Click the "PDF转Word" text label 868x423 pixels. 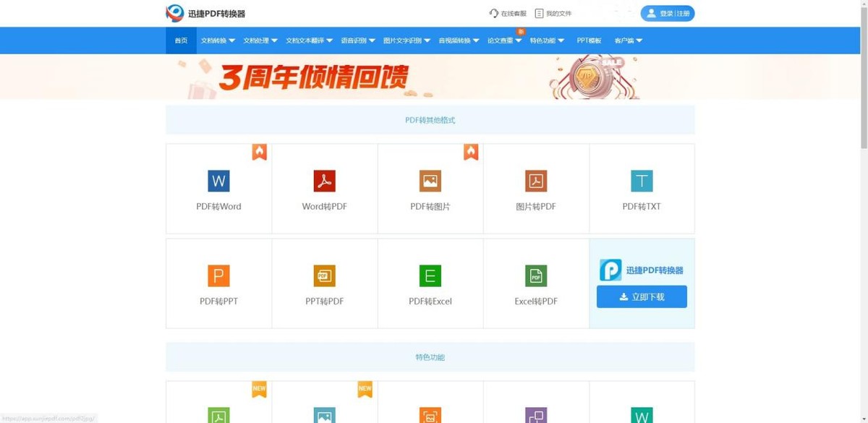(x=218, y=207)
